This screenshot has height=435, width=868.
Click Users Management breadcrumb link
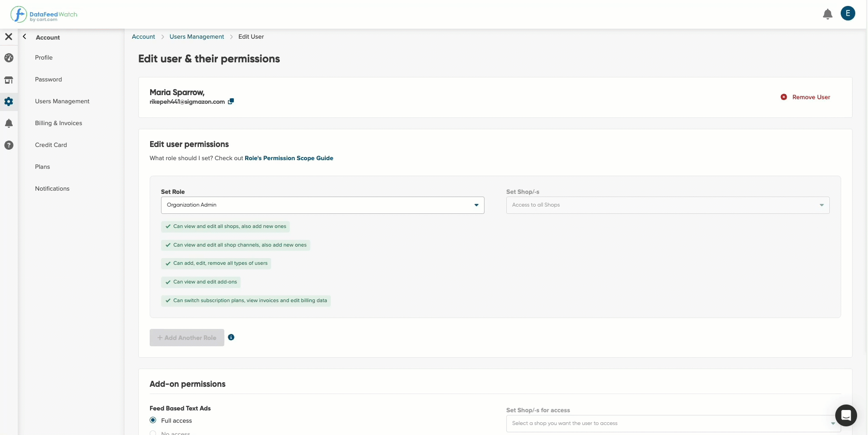[x=197, y=37]
